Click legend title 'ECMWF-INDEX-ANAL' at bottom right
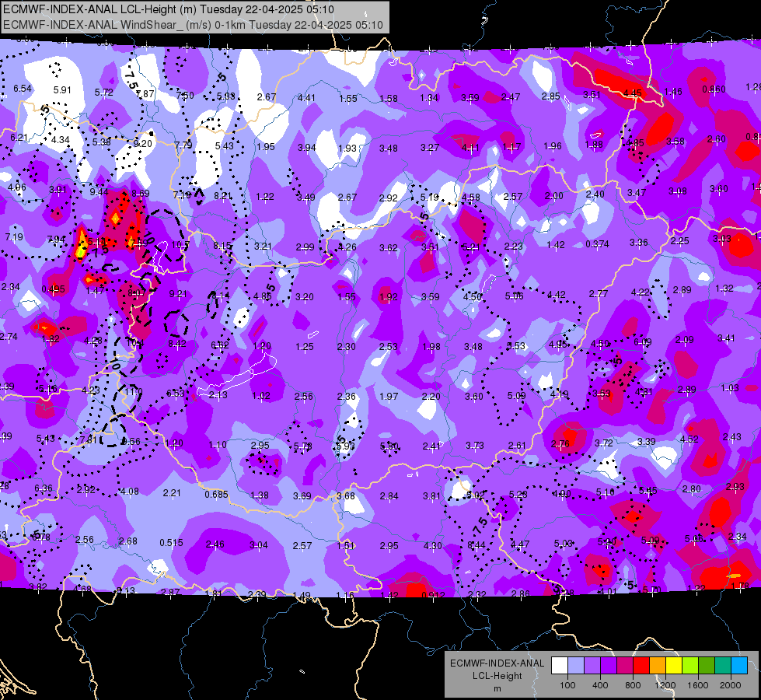Viewport: 761px width, 700px height. [x=497, y=663]
